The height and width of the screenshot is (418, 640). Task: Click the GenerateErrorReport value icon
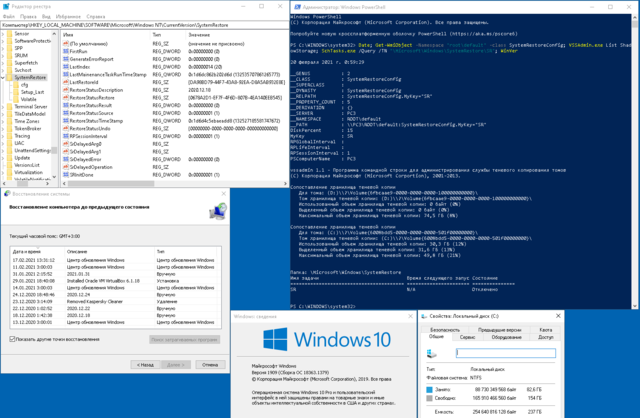coord(66,59)
